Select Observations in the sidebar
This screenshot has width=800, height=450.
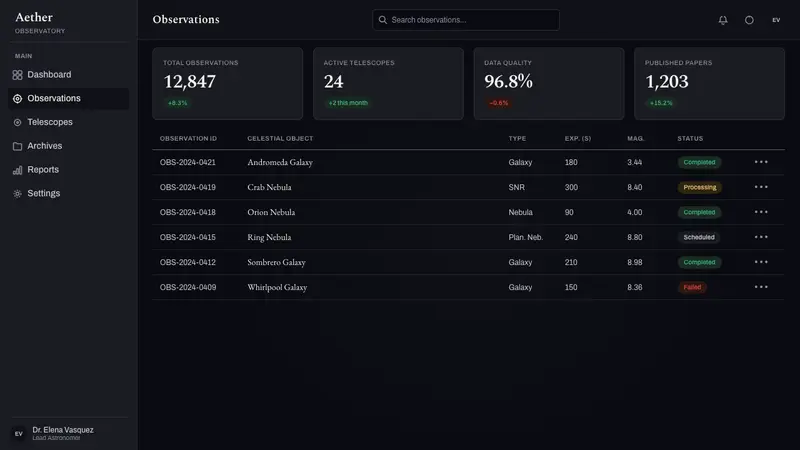68,98
